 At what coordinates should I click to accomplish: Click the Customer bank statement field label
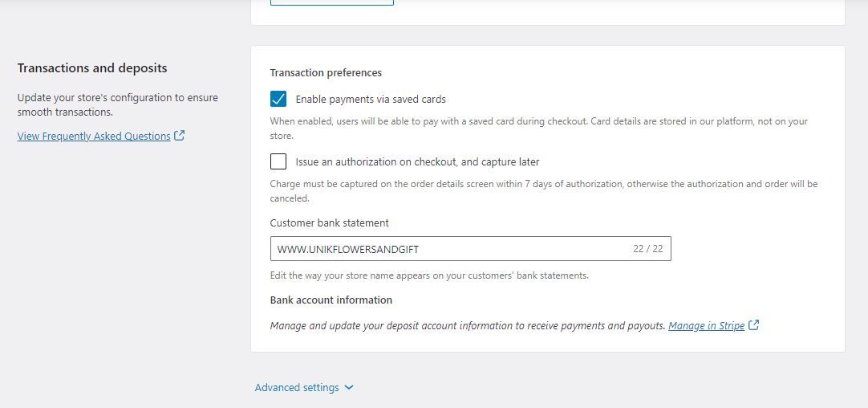[330, 222]
